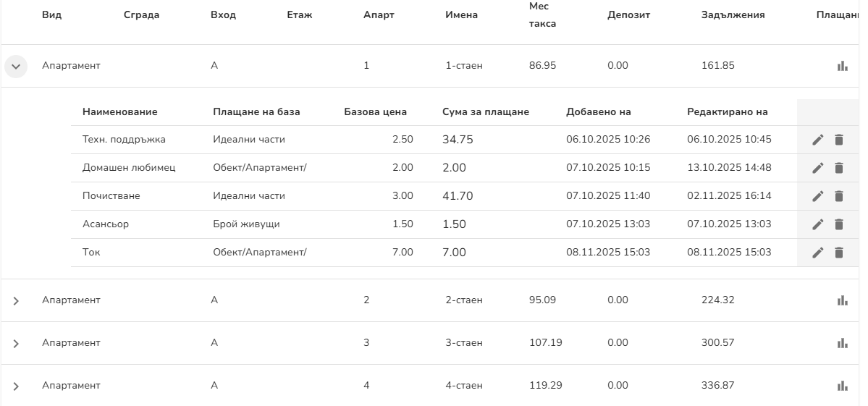Edit the Почистване fee row

(x=818, y=196)
